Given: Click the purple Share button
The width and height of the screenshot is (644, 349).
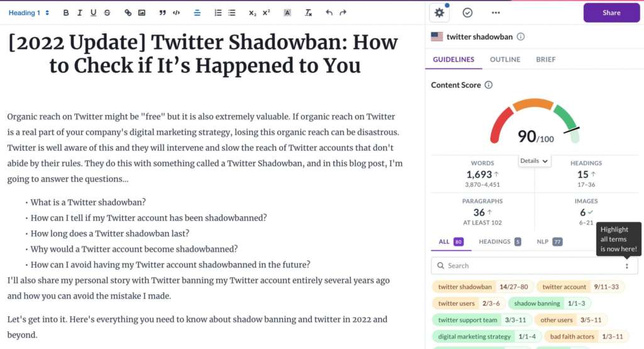Looking at the screenshot, I should click(x=611, y=13).
